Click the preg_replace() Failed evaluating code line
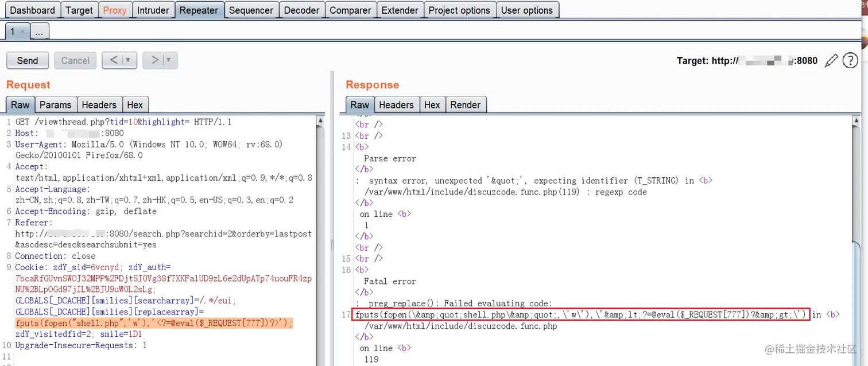 tap(454, 303)
